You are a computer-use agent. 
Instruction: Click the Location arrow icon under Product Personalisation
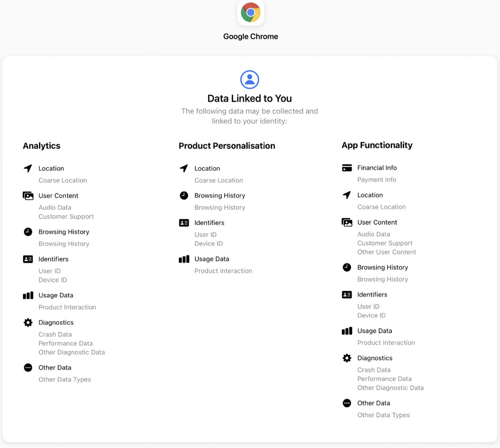point(184,168)
